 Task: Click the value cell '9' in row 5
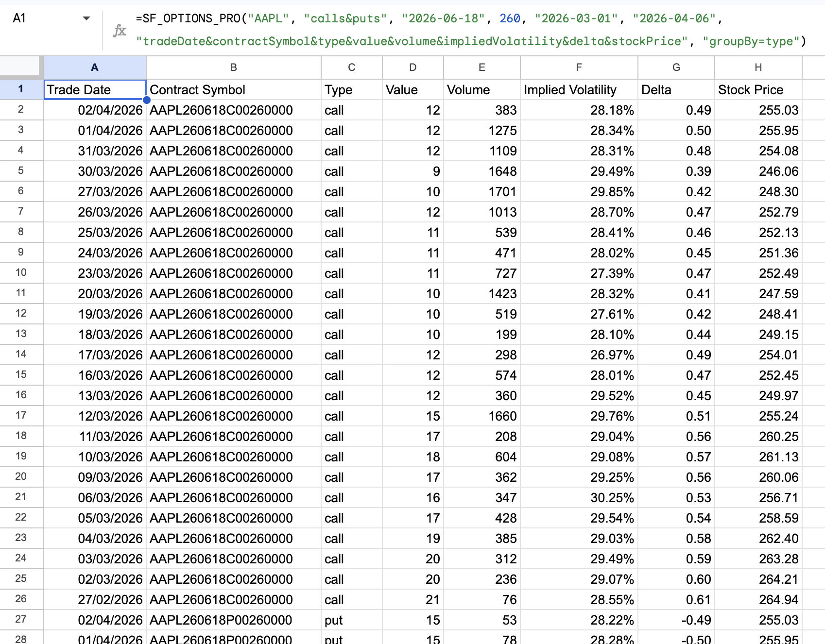(x=413, y=171)
